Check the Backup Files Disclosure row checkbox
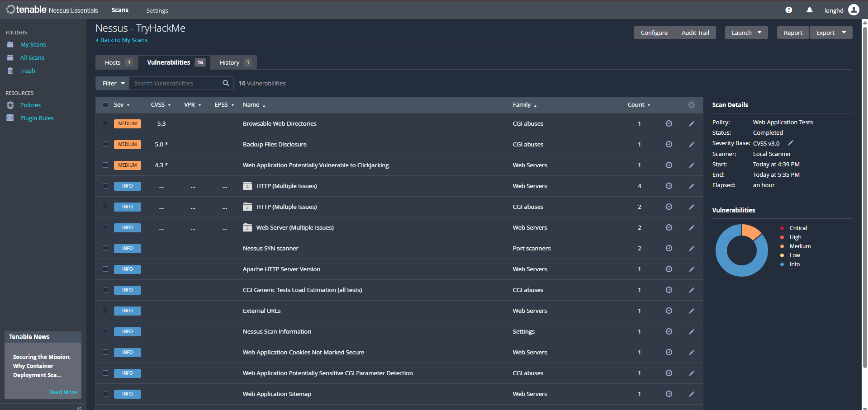This screenshot has height=410, width=868. (105, 144)
